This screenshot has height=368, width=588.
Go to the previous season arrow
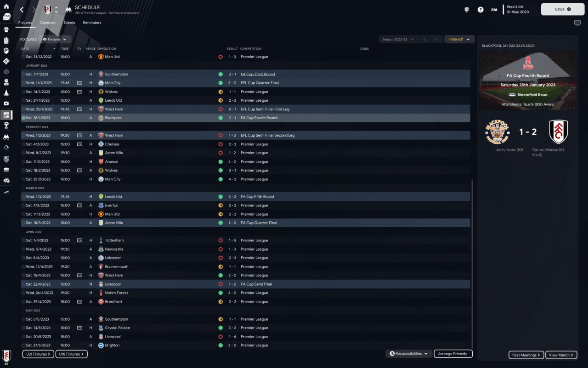(x=425, y=40)
